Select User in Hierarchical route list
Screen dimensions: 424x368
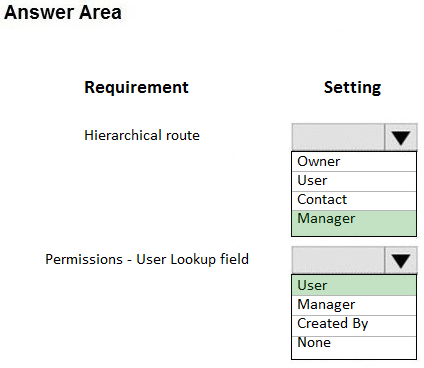pyautogui.click(x=354, y=181)
